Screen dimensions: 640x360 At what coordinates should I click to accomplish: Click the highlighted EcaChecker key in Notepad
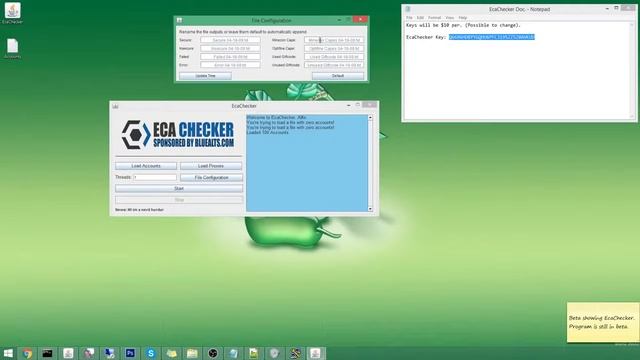(x=491, y=37)
